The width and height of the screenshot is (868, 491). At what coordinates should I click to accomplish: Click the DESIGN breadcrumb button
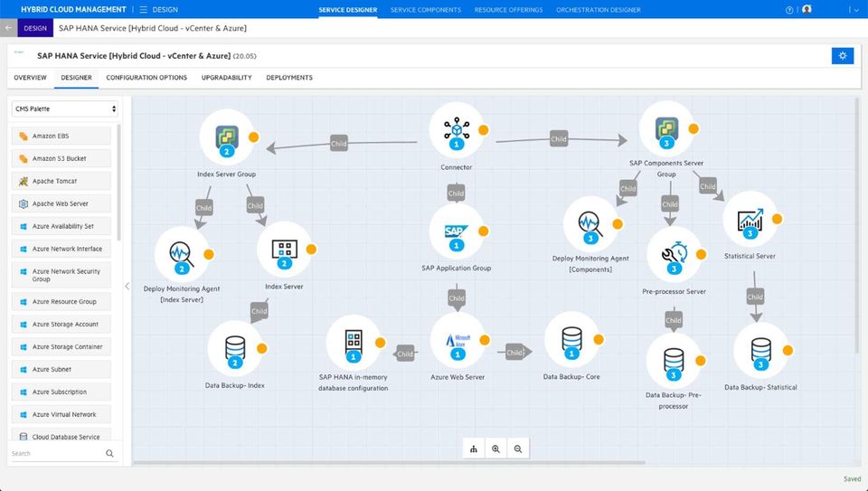coord(35,28)
